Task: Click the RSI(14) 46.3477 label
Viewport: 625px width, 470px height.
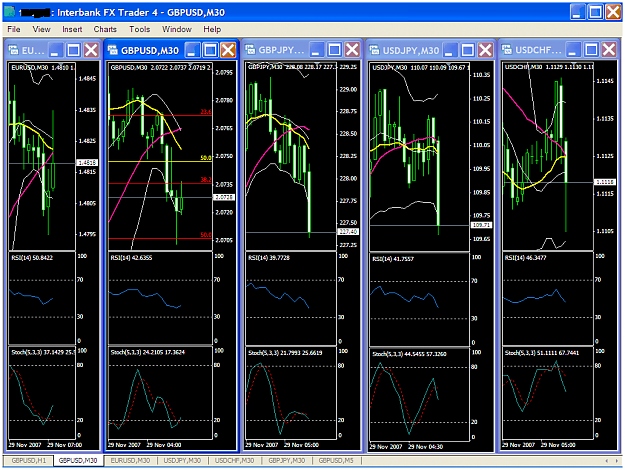Action: (x=525, y=258)
